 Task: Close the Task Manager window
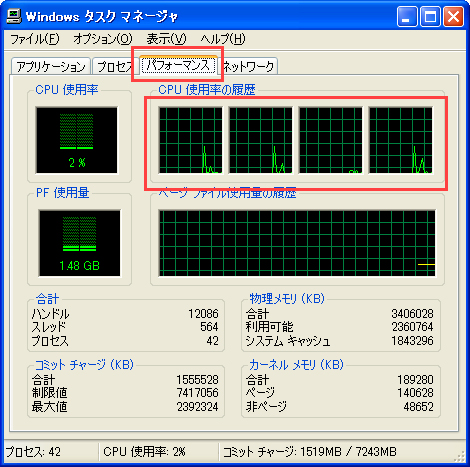453,16
